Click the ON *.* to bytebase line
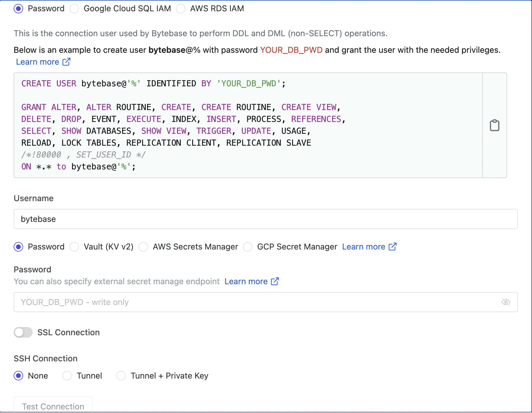Image resolution: width=532 pixels, height=413 pixels. [79, 166]
